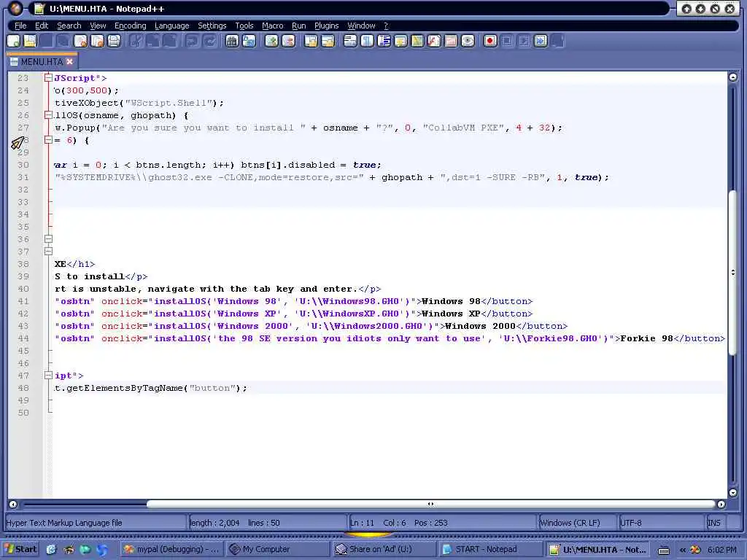The image size is (747, 560).
Task: Zoom in using the toolbar icon
Action: [271, 41]
